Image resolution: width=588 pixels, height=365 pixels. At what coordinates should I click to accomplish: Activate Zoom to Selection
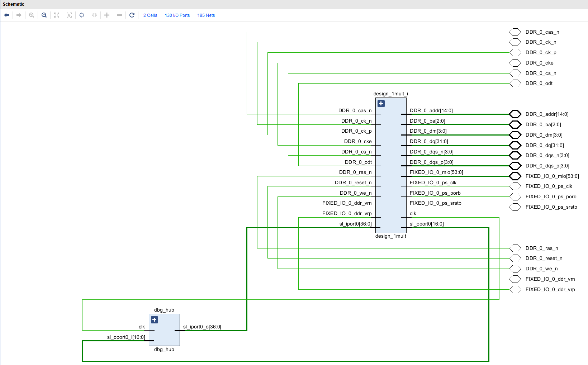point(69,15)
